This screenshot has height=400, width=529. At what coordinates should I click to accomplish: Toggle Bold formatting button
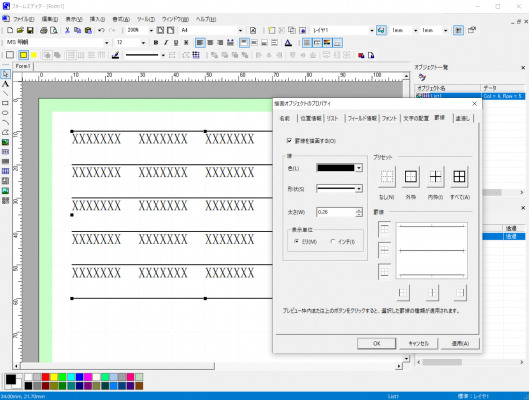coord(156,43)
